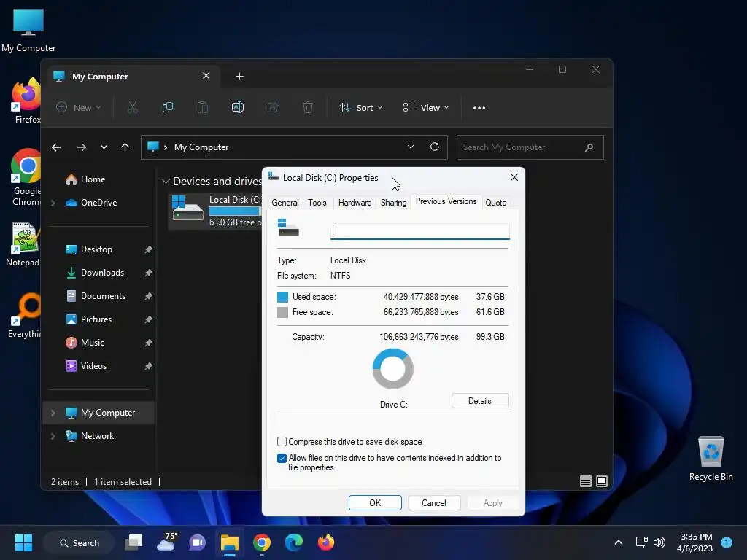Go up one level with up arrow
The height and width of the screenshot is (560, 747).
(x=125, y=147)
